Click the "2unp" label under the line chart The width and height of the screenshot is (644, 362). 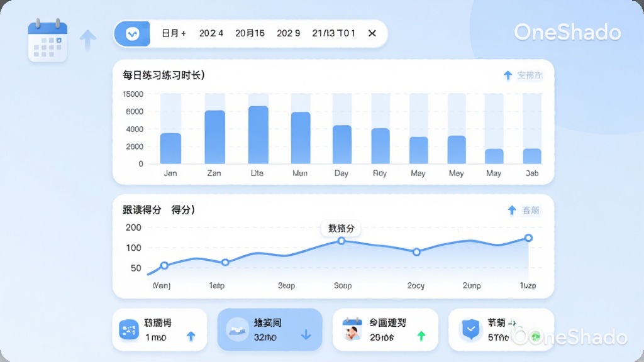[x=472, y=285]
